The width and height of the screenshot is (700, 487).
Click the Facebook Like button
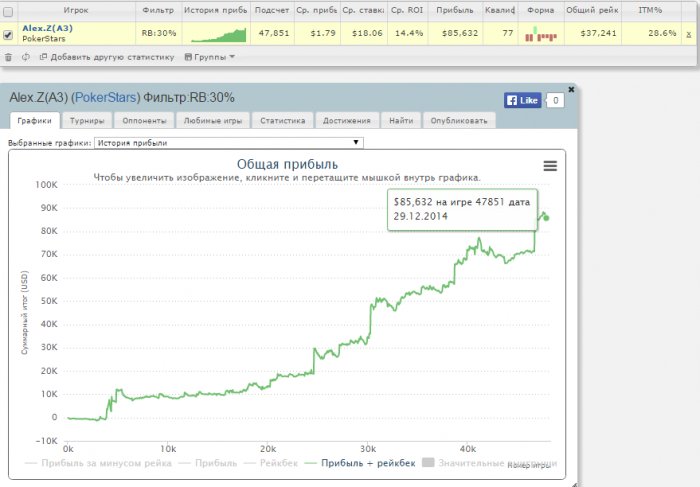pyautogui.click(x=523, y=100)
